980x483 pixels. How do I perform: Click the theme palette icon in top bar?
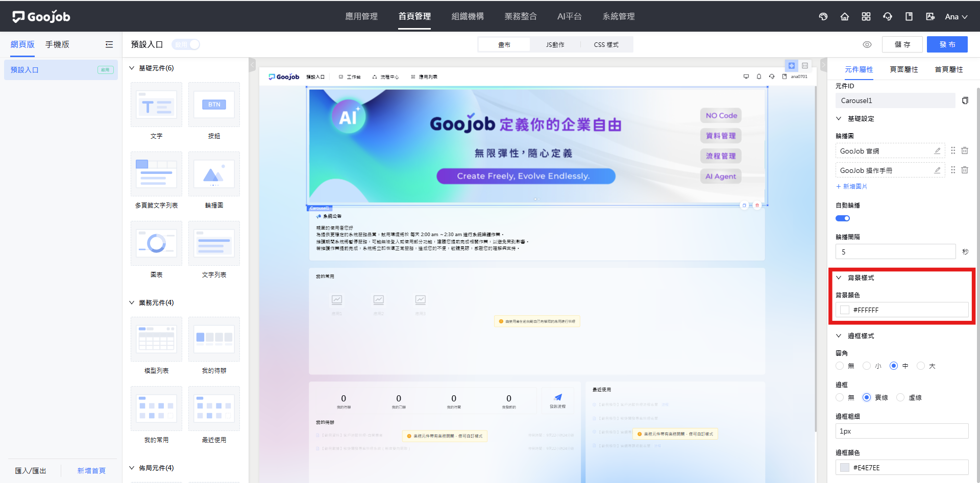pos(823,16)
